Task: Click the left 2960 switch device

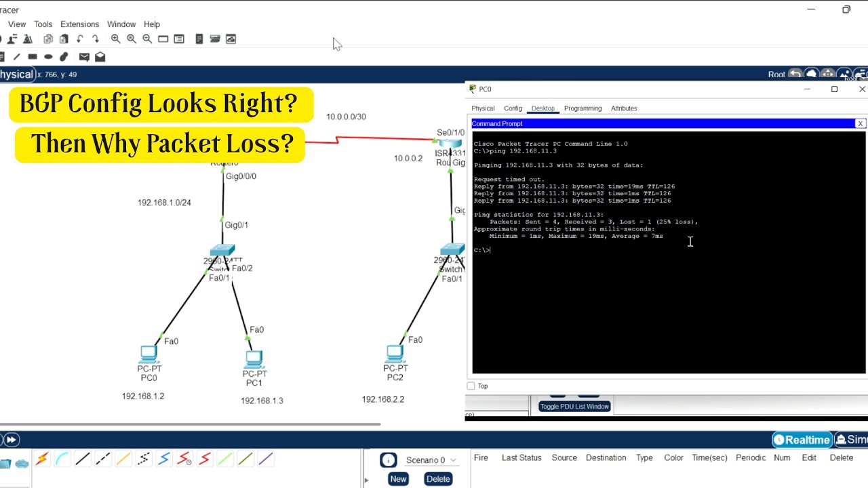Action: point(222,251)
